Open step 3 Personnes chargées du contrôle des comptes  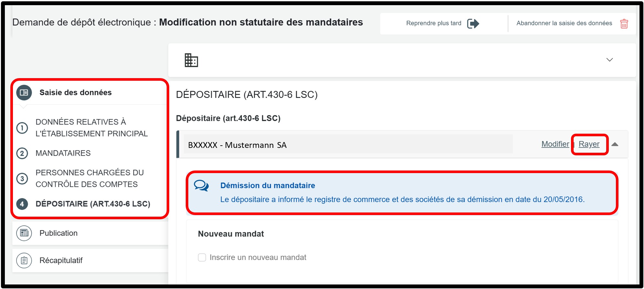[89, 178]
